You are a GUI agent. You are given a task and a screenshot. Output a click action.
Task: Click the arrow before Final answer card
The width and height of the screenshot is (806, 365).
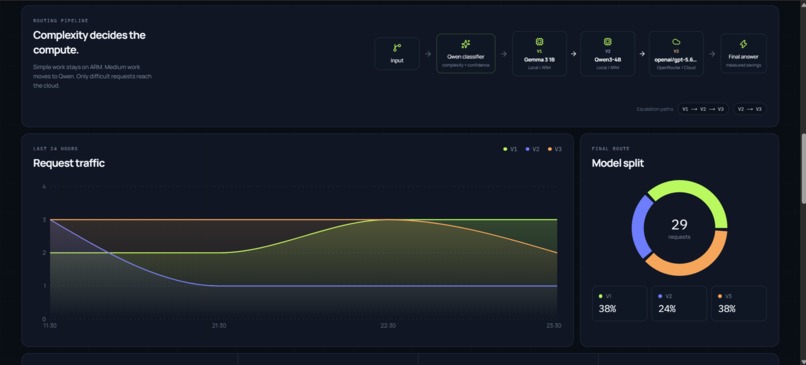point(712,53)
